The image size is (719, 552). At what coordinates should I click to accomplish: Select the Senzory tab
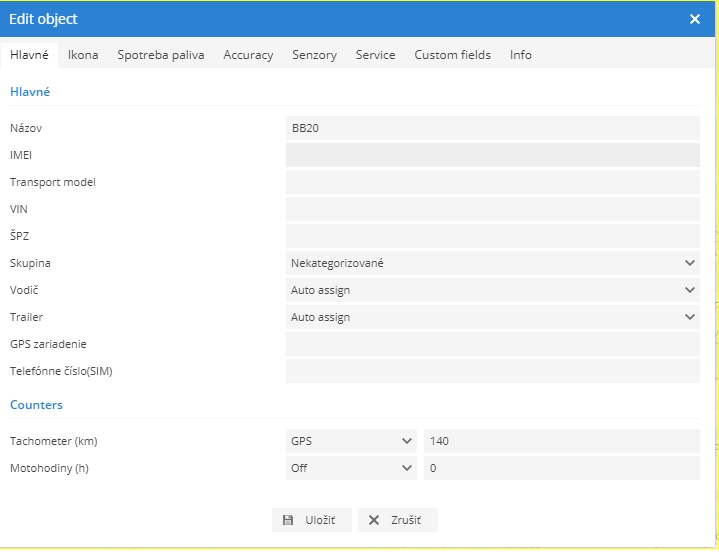(x=314, y=55)
